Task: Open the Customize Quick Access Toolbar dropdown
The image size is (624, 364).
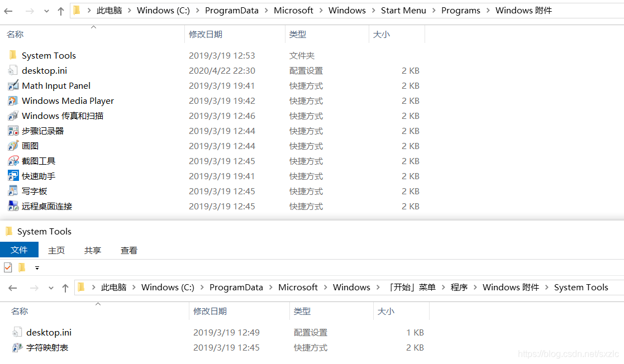Action: pos(37,268)
